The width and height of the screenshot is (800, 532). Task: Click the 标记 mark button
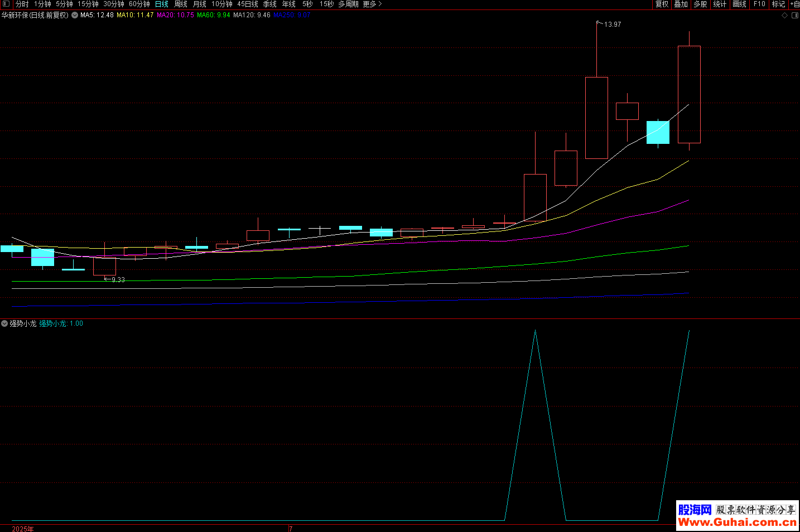[x=779, y=4]
